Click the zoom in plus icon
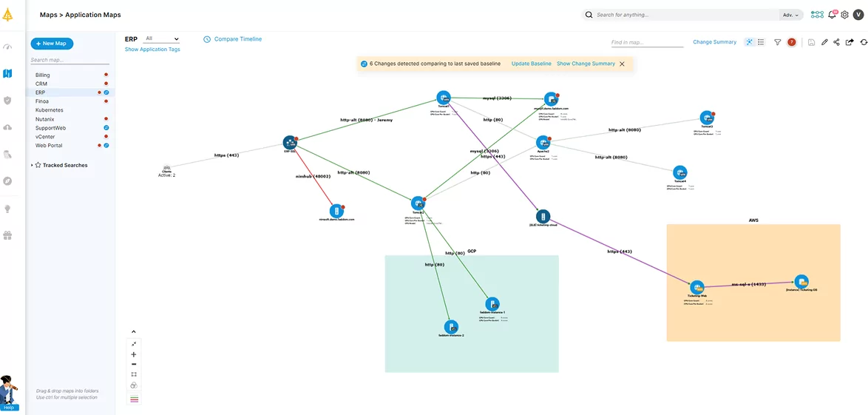This screenshot has width=868, height=415. point(134,354)
